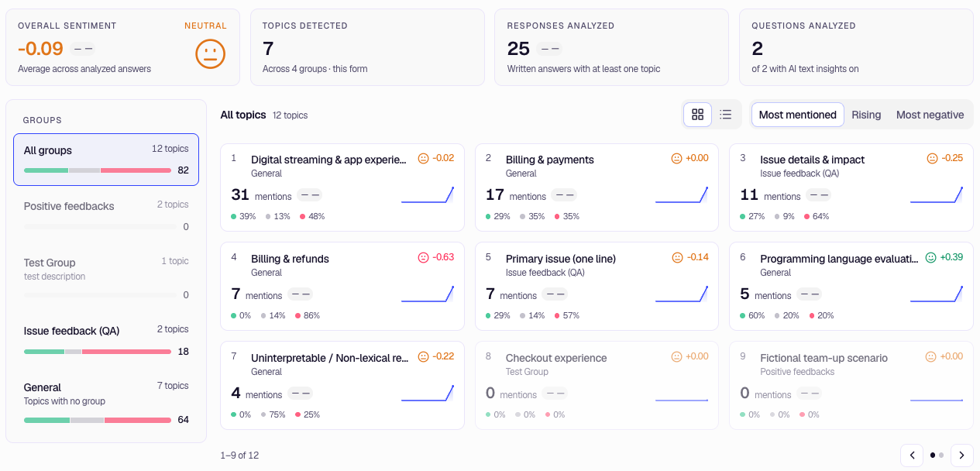This screenshot has height=471, width=980.
Task: Click the neutral face in Overall Sentiment
Action: point(210,53)
